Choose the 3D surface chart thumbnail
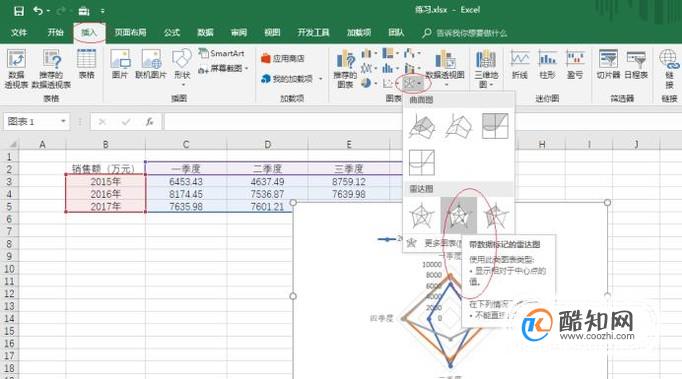682x379 pixels. (x=421, y=126)
